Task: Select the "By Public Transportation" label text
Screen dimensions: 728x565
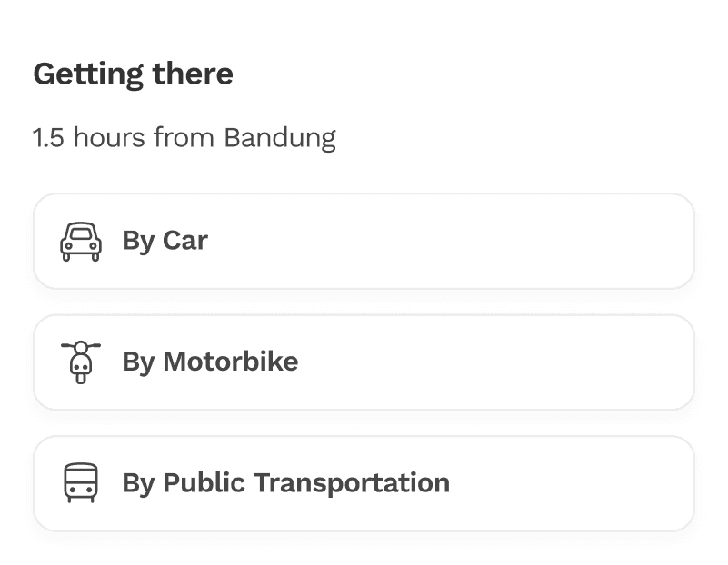Action: tap(286, 483)
